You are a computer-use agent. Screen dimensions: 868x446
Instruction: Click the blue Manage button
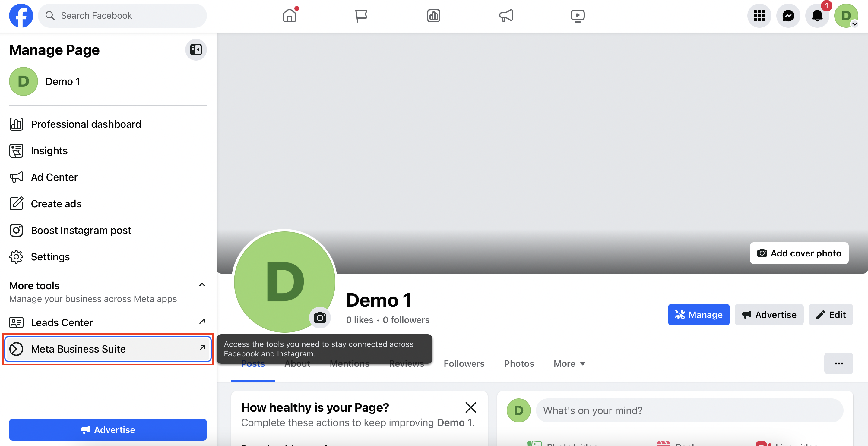pos(699,315)
